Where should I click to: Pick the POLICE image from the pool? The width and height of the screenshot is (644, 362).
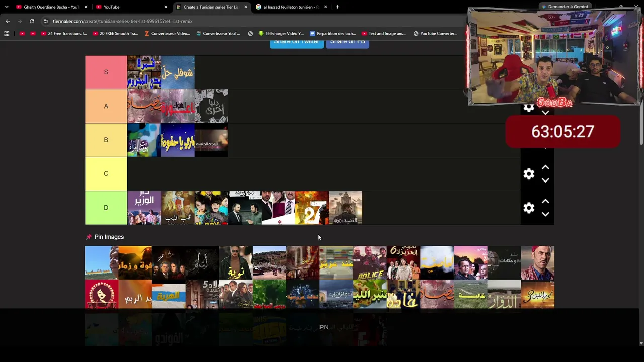370,262
